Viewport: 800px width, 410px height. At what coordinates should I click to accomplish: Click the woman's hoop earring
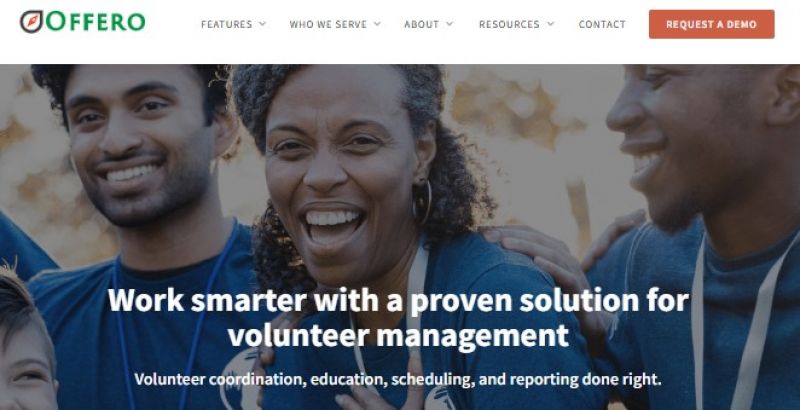click(422, 202)
